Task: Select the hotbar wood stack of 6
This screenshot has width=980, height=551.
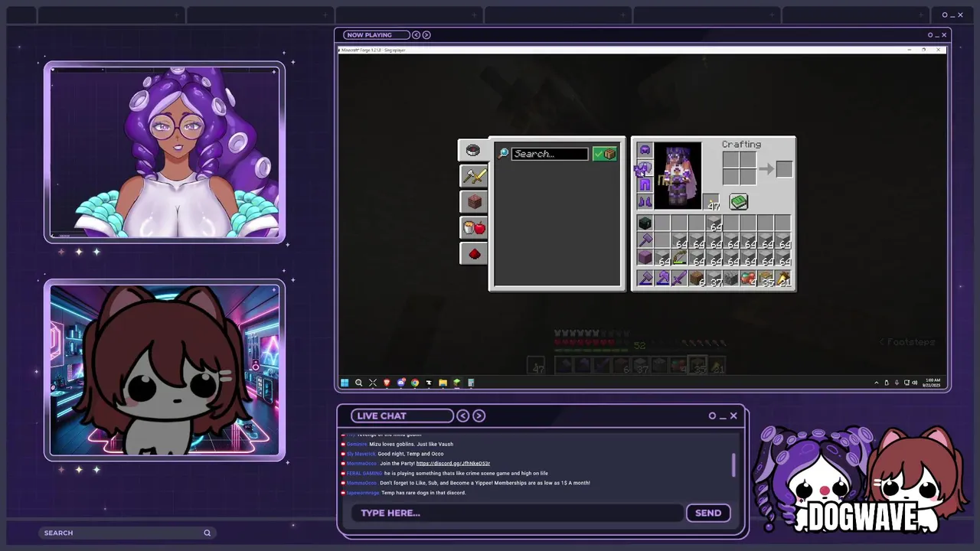Action: click(697, 280)
